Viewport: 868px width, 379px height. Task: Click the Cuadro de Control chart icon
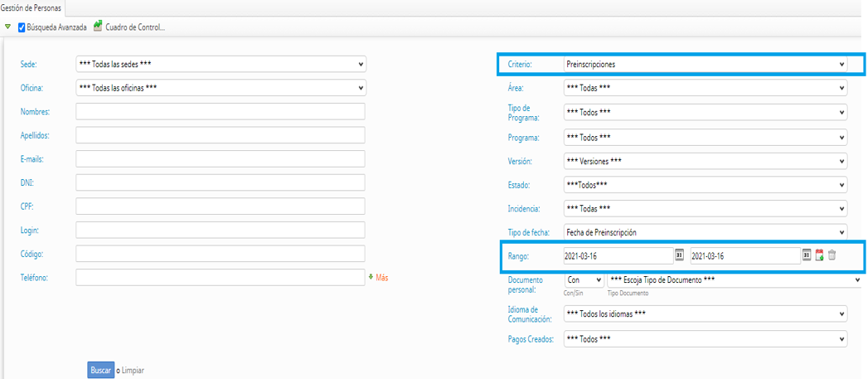tap(98, 27)
